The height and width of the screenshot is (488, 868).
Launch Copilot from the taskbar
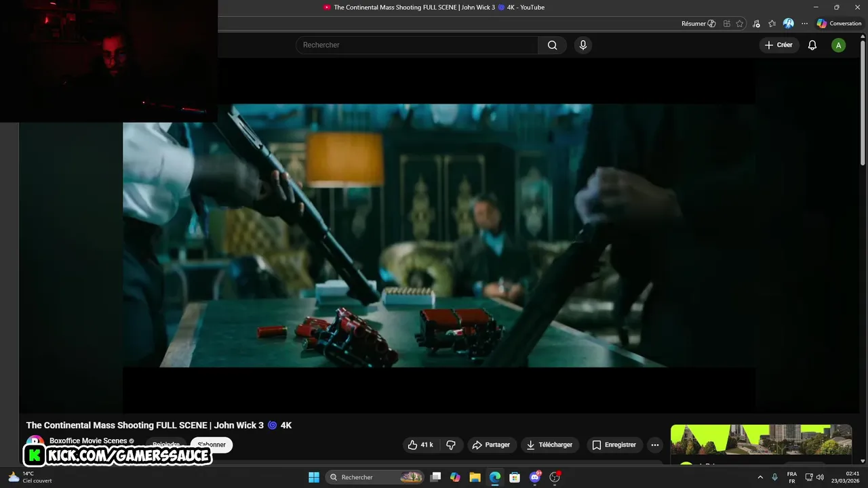click(x=455, y=477)
